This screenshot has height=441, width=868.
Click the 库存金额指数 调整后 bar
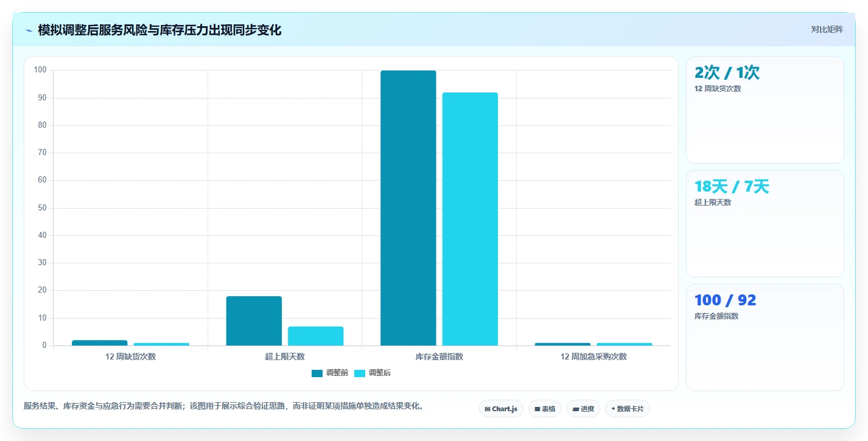[470, 219]
